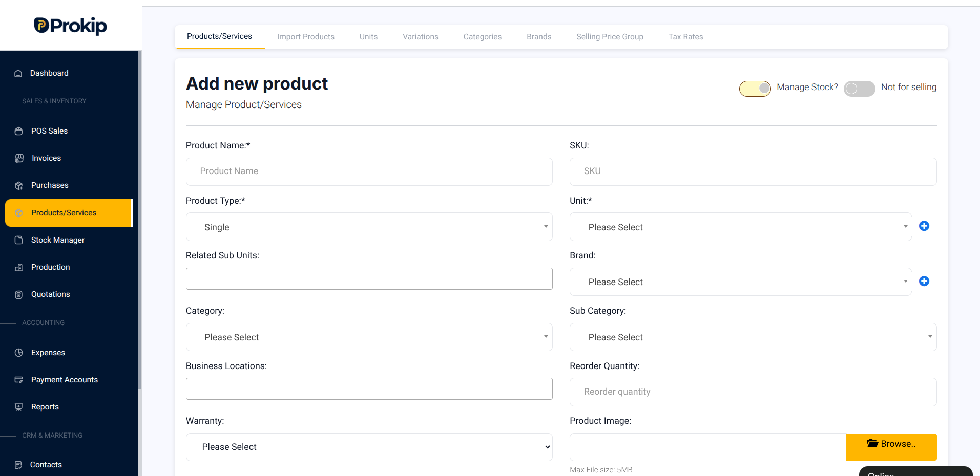Open the Tax Rates tab

(x=685, y=37)
